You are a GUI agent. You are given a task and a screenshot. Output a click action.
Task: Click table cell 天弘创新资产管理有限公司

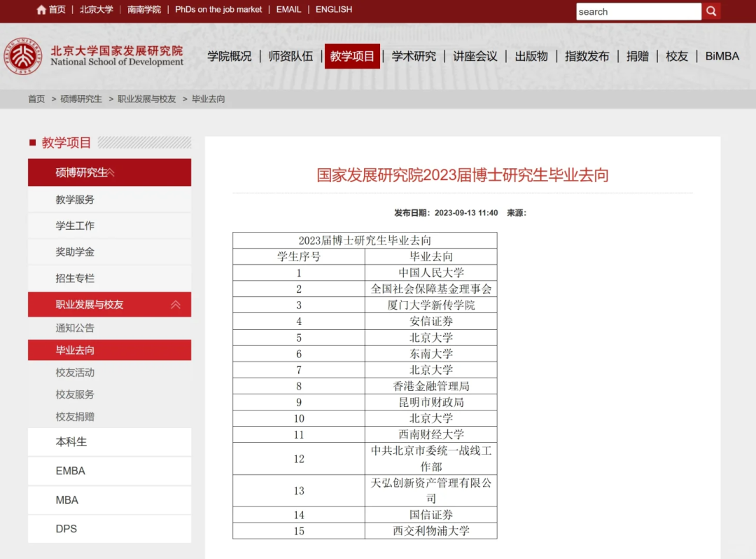coord(431,490)
